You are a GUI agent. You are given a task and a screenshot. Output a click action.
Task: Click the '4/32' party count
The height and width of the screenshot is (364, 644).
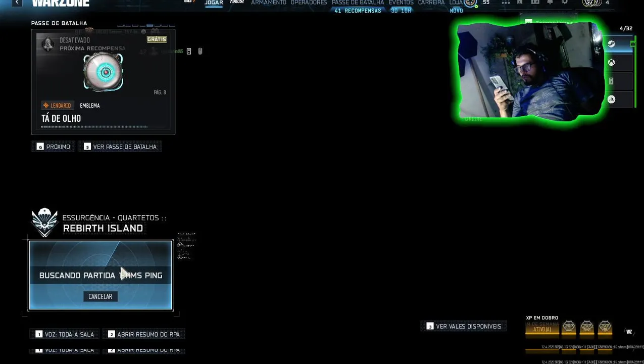tap(626, 29)
